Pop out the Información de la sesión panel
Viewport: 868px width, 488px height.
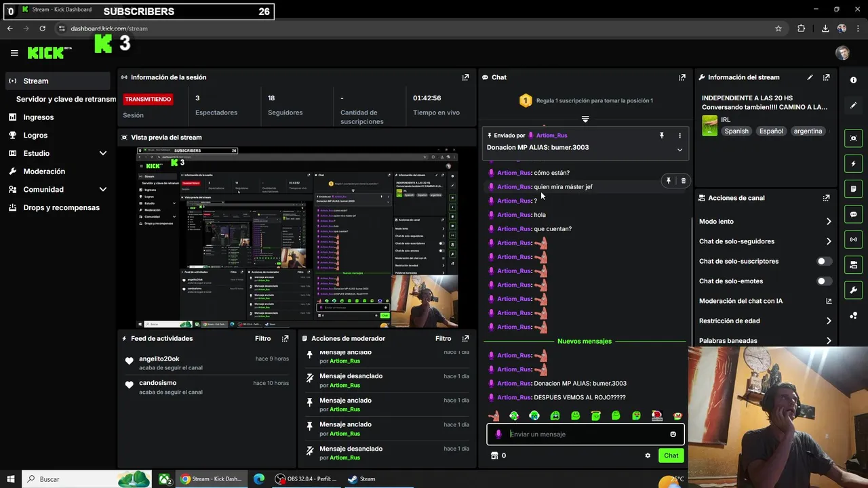465,77
